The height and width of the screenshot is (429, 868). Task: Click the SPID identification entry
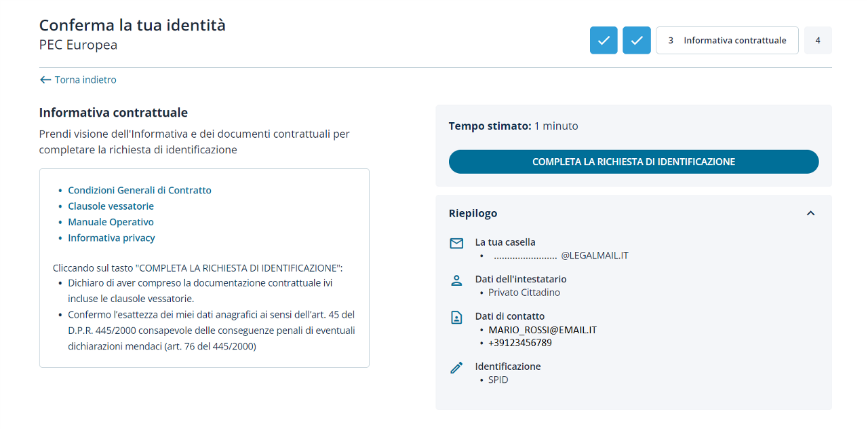498,380
